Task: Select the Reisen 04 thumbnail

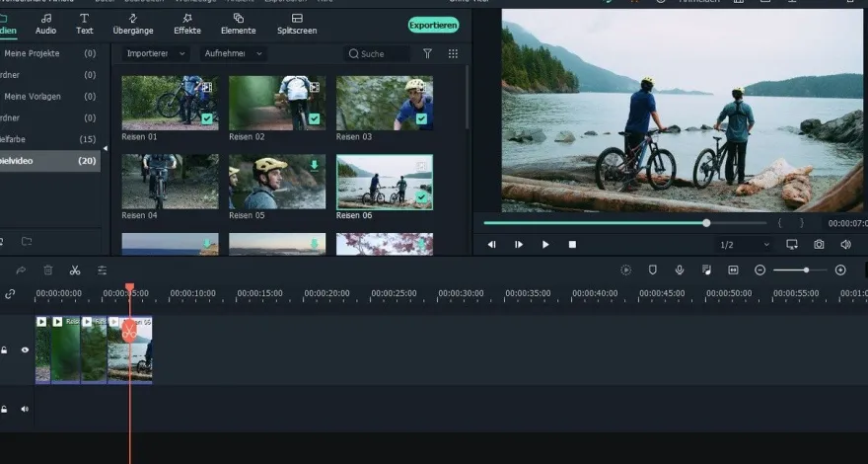Action: point(170,182)
